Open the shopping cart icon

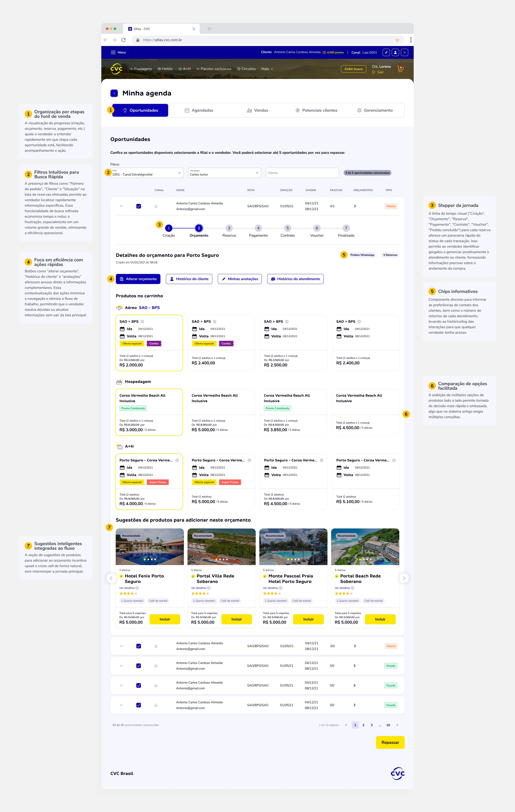[x=400, y=69]
